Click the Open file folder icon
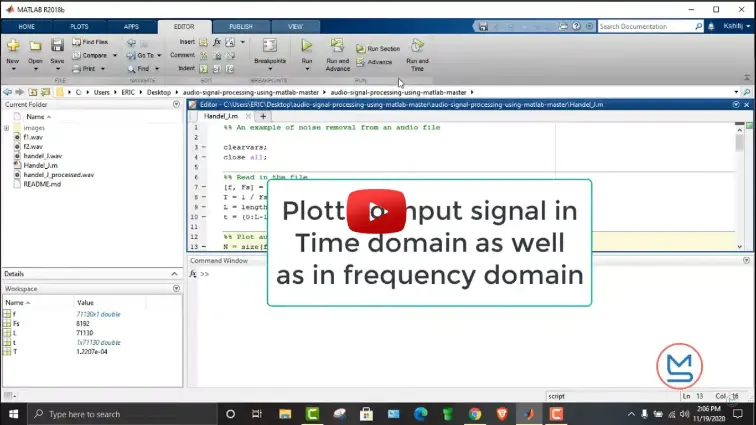The width and height of the screenshot is (756, 425). click(x=35, y=46)
